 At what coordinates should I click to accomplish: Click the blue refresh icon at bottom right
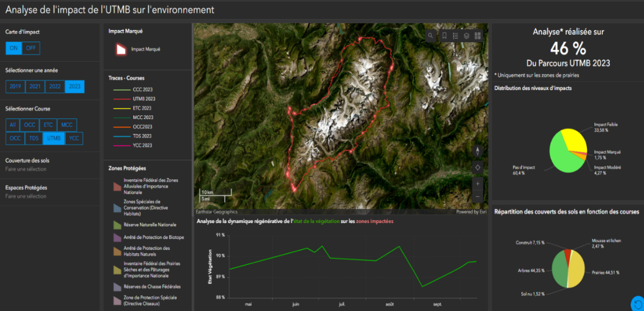638,304
